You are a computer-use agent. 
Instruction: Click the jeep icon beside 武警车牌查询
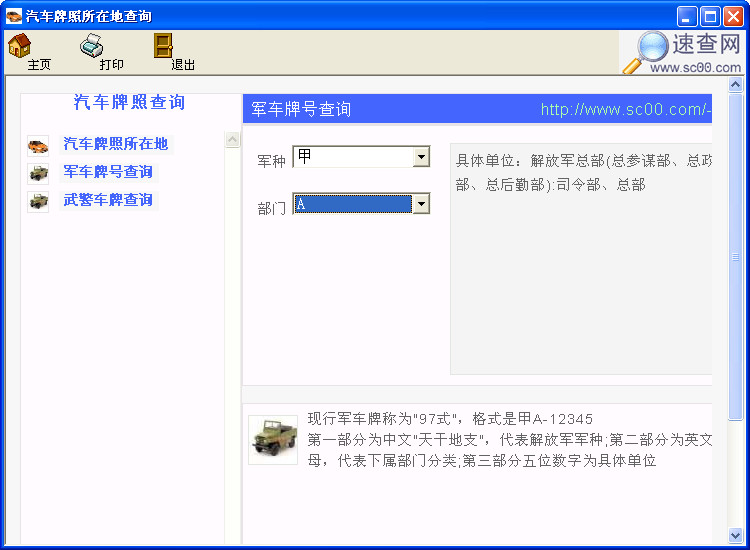coord(38,202)
